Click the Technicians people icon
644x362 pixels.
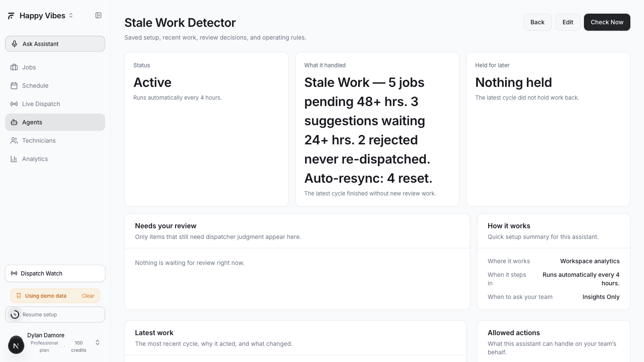coord(14,140)
